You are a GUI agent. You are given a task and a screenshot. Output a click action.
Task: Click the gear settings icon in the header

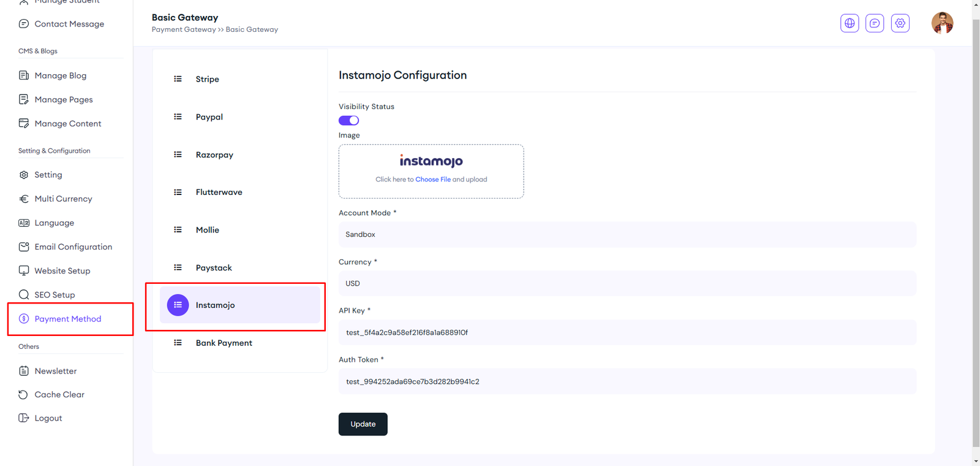coord(900,23)
